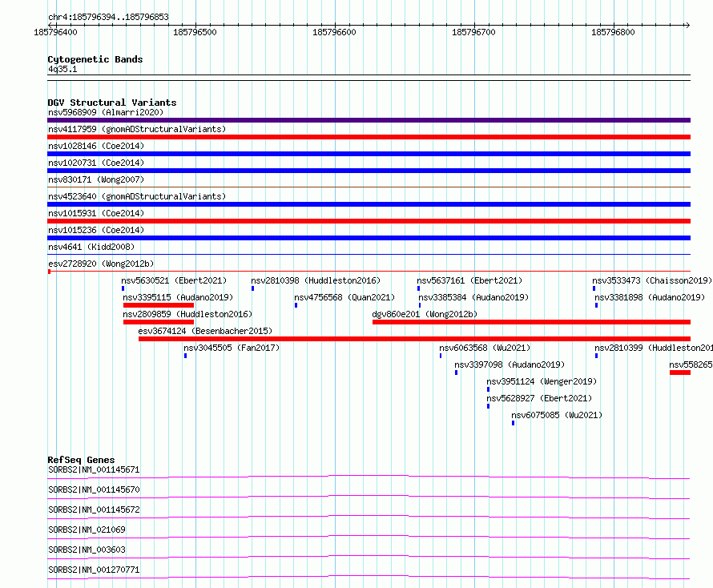713x588 pixels.
Task: Click the red nsv1015931 variant bar
Action: (369, 221)
